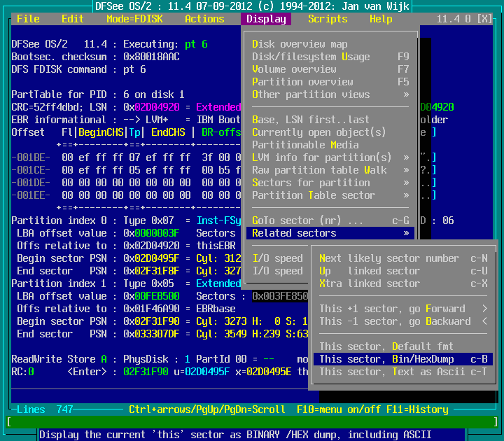
Task: Click the BeginCHS column header
Action: tap(101, 132)
